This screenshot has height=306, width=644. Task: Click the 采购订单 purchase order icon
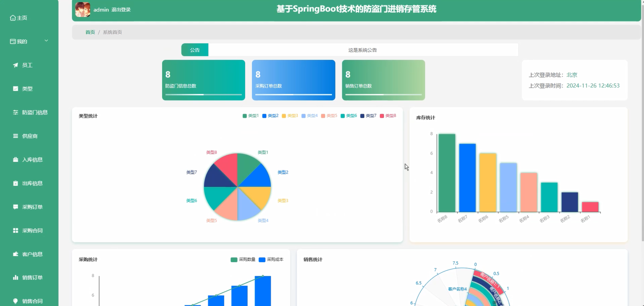pyautogui.click(x=15, y=206)
